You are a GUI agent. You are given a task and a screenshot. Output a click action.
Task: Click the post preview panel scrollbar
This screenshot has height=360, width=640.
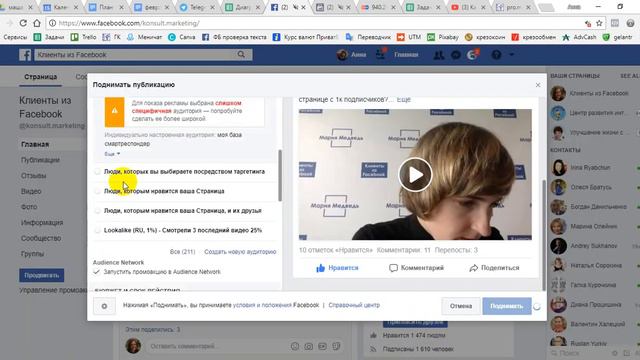tap(543, 235)
